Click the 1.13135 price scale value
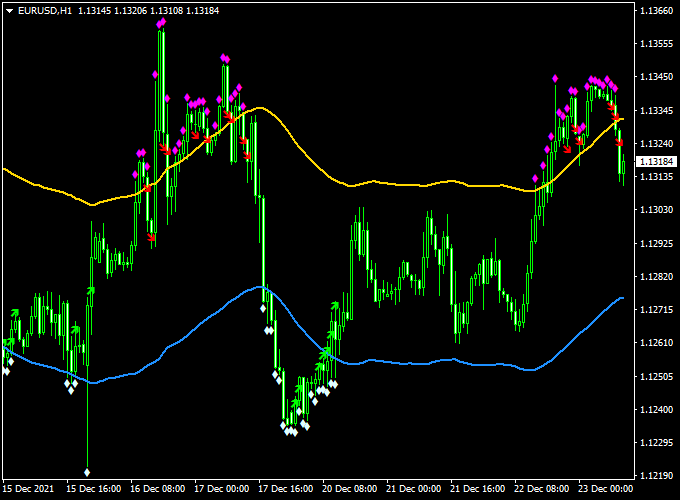The width and height of the screenshot is (680, 500). point(657,176)
